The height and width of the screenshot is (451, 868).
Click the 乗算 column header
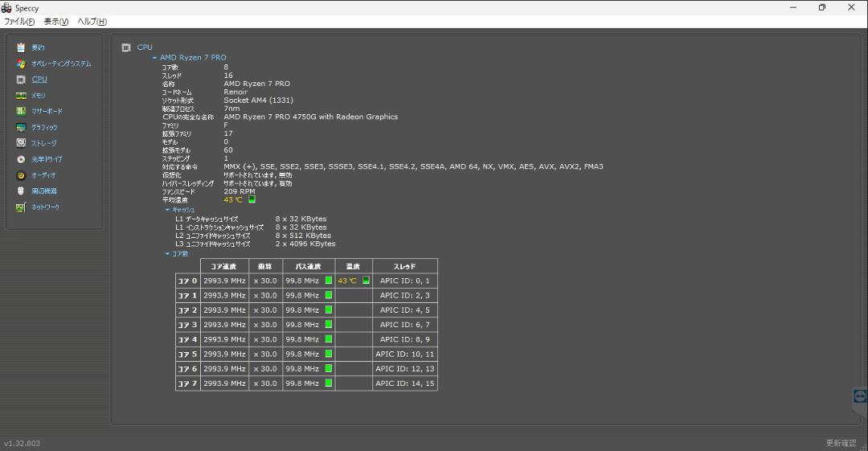(265, 267)
